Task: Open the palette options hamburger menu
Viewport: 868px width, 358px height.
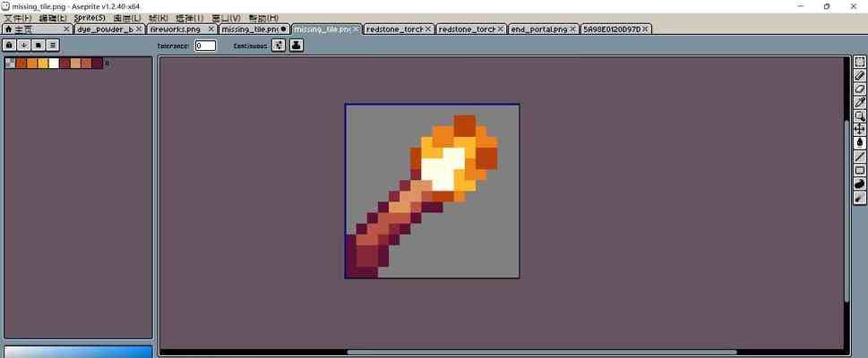Action: click(x=53, y=45)
